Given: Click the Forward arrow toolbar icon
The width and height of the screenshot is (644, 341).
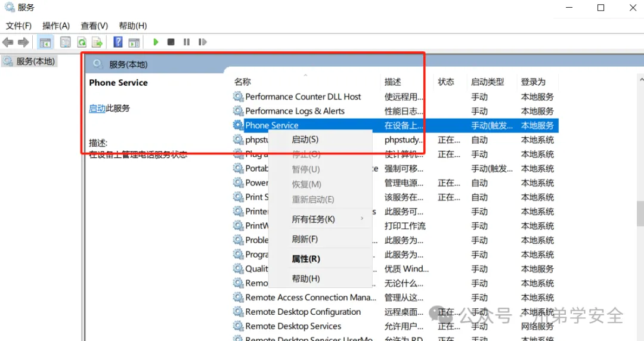Looking at the screenshot, I should pyautogui.click(x=23, y=42).
